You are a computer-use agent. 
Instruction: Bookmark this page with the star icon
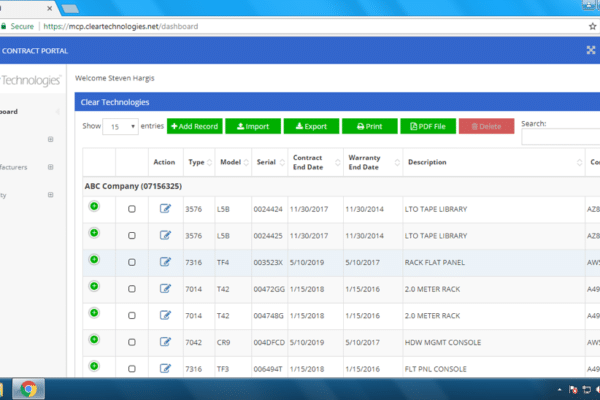[x=592, y=26]
